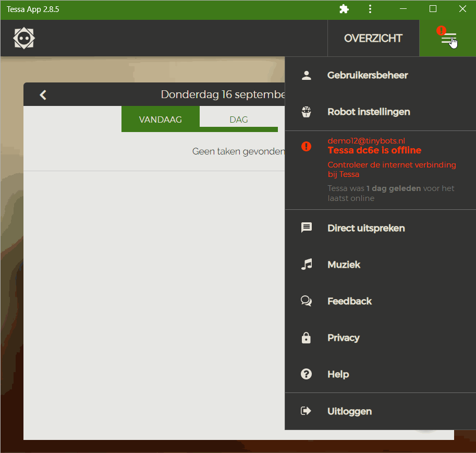Click the Muziek music note icon
This screenshot has width=476, height=453.
click(x=307, y=264)
